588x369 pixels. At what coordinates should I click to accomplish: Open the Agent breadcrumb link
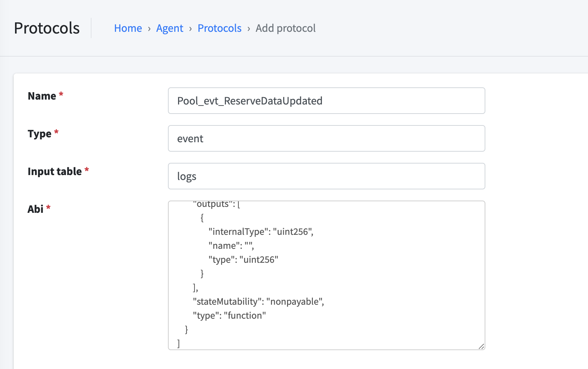pyautogui.click(x=169, y=28)
